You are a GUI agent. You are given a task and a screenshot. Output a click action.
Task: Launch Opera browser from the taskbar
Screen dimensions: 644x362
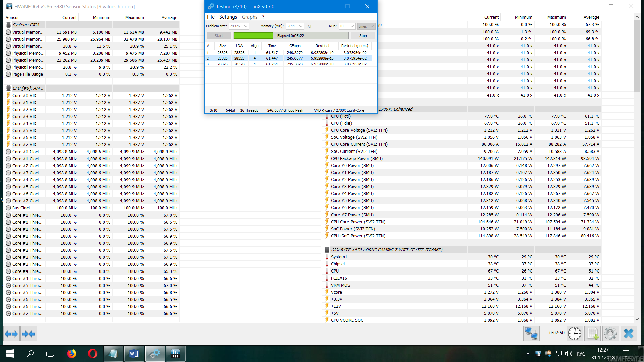click(x=92, y=354)
